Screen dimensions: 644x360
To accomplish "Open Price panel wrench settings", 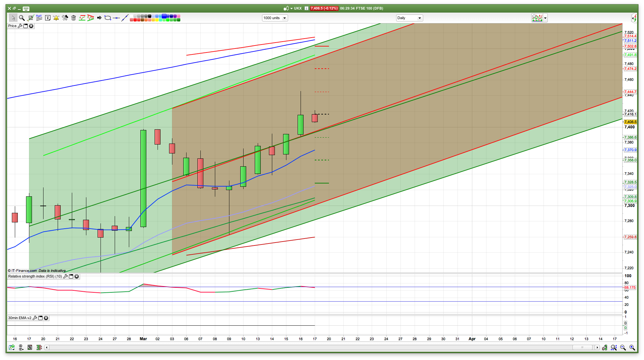I will [x=20, y=26].
